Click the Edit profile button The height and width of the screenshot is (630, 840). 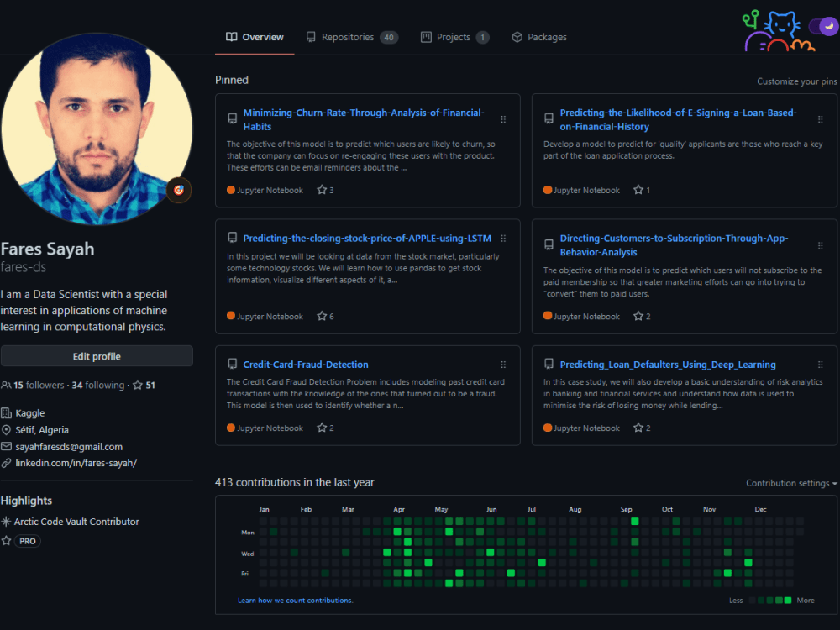(97, 356)
